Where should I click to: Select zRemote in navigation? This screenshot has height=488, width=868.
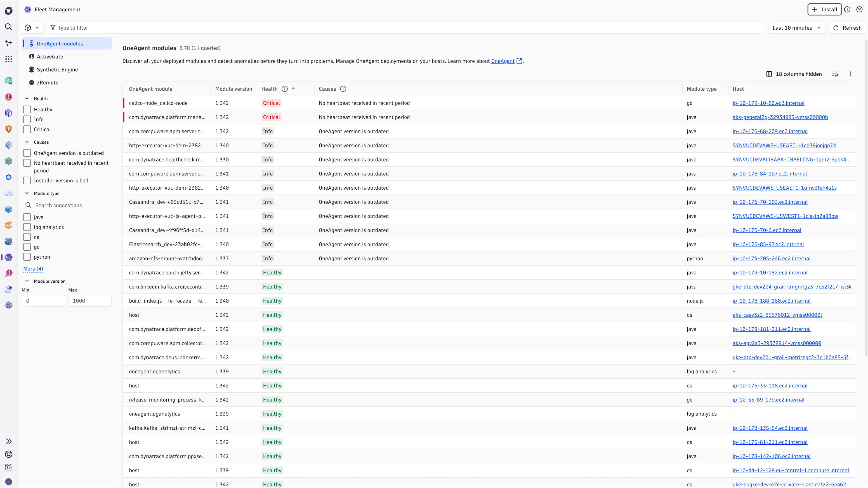click(67, 82)
